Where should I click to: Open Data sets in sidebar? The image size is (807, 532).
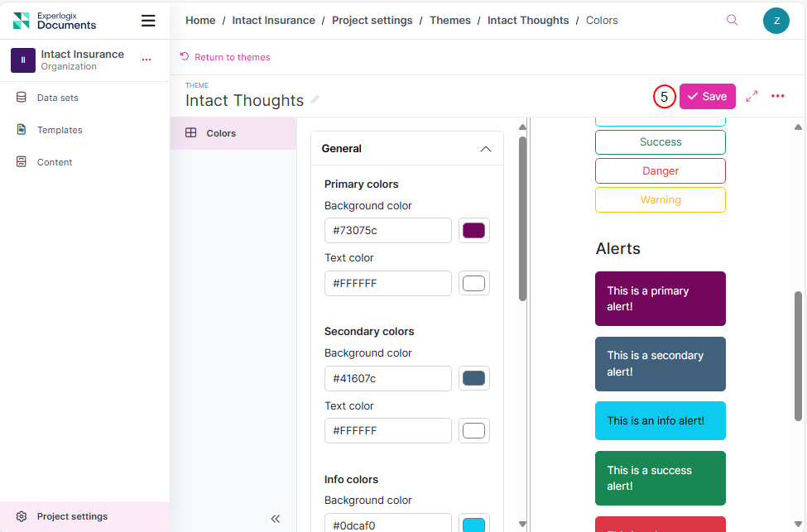click(57, 98)
